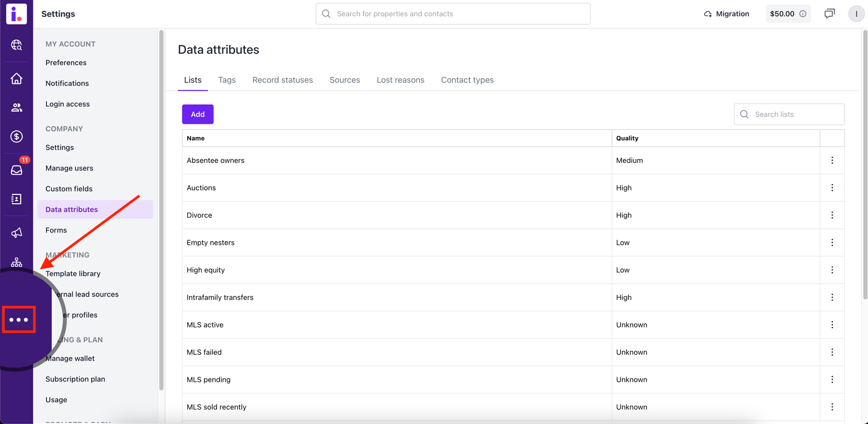868x424 pixels.
Task: Open the user avatar menu
Action: point(856,14)
